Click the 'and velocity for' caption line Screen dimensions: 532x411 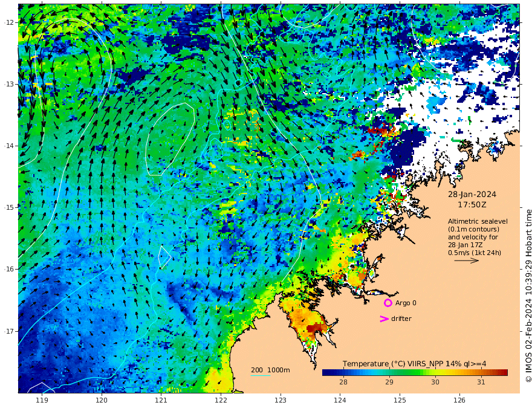473,237
